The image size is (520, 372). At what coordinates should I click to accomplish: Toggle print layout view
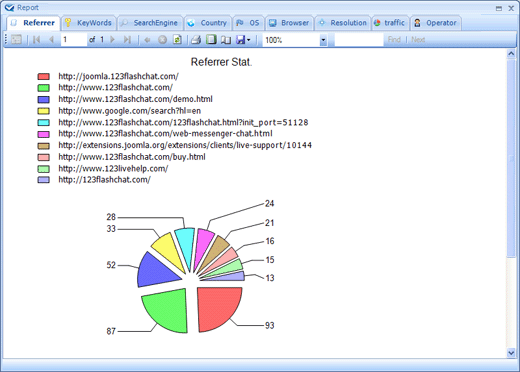(211, 40)
